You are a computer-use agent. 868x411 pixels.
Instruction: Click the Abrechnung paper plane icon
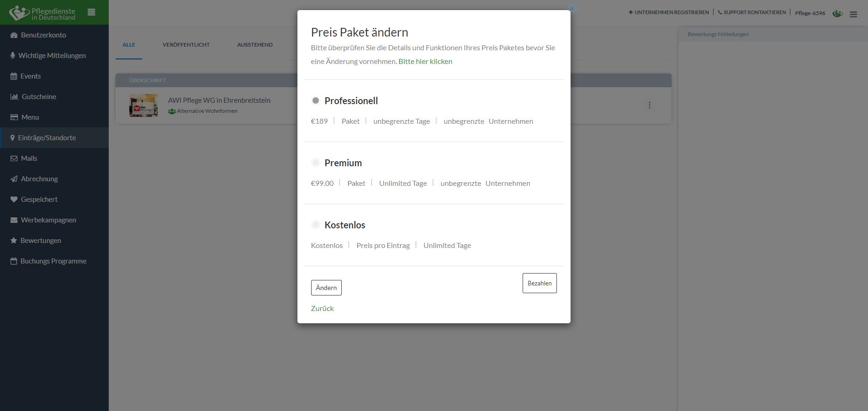(x=14, y=179)
